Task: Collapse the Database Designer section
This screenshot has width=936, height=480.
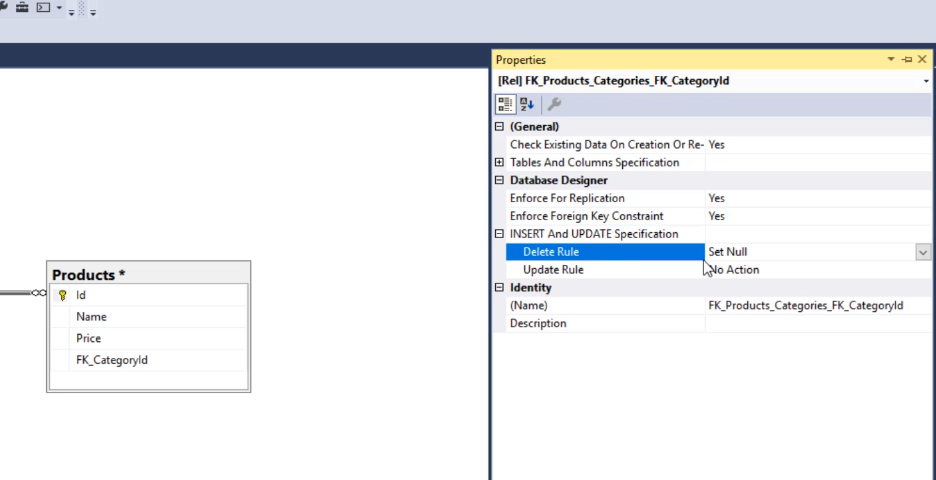Action: (500, 180)
